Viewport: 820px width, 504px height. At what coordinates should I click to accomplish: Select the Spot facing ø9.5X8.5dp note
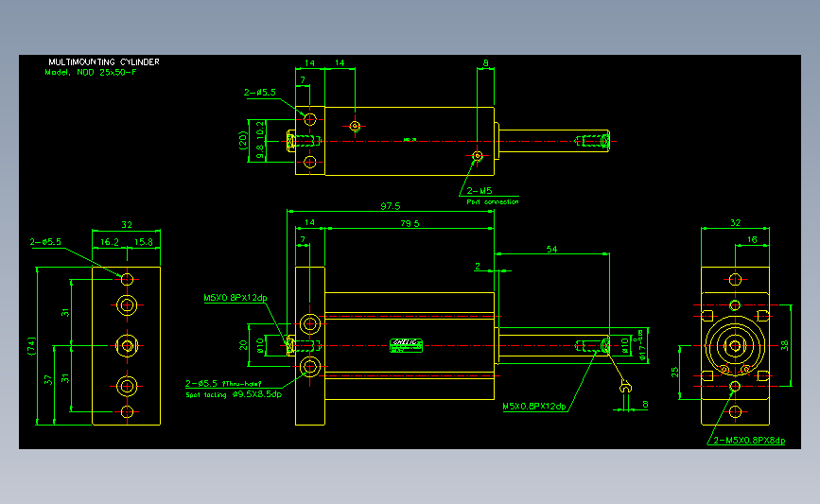[234, 394]
